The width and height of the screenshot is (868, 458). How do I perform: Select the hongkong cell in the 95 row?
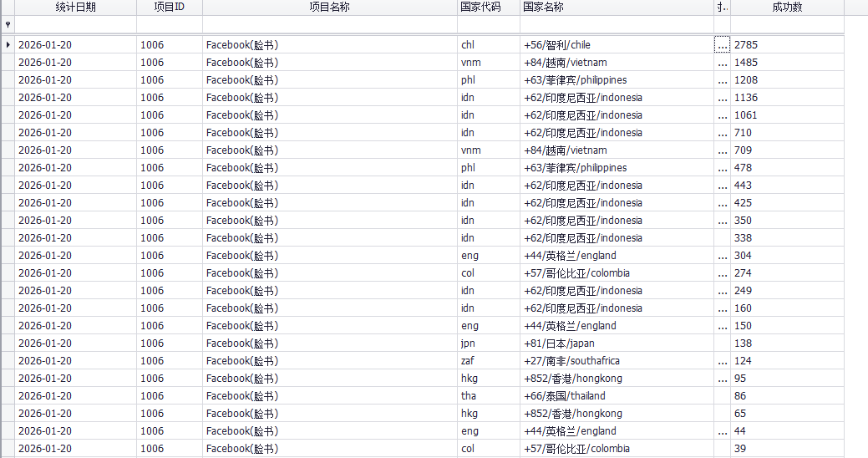pos(617,379)
